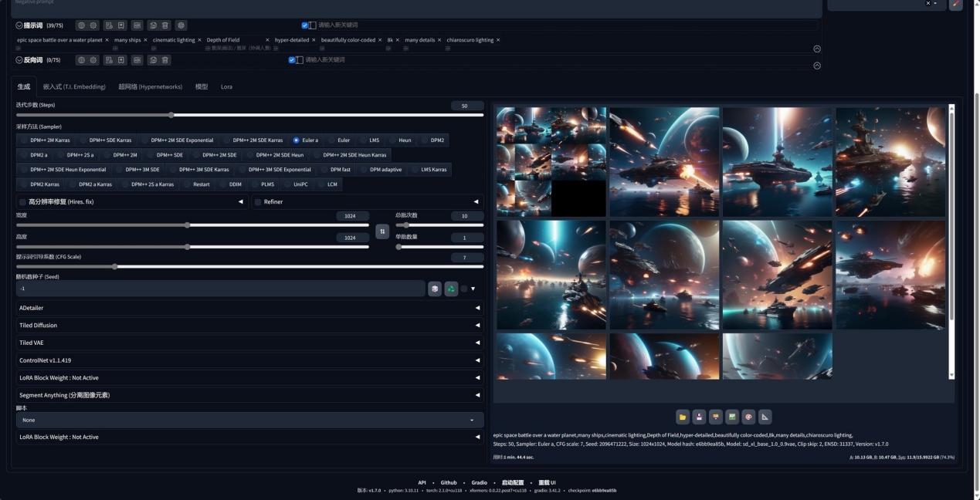Image resolution: width=980 pixels, height=500 pixels.
Task: Open the script dropdown showing None
Action: click(x=249, y=421)
